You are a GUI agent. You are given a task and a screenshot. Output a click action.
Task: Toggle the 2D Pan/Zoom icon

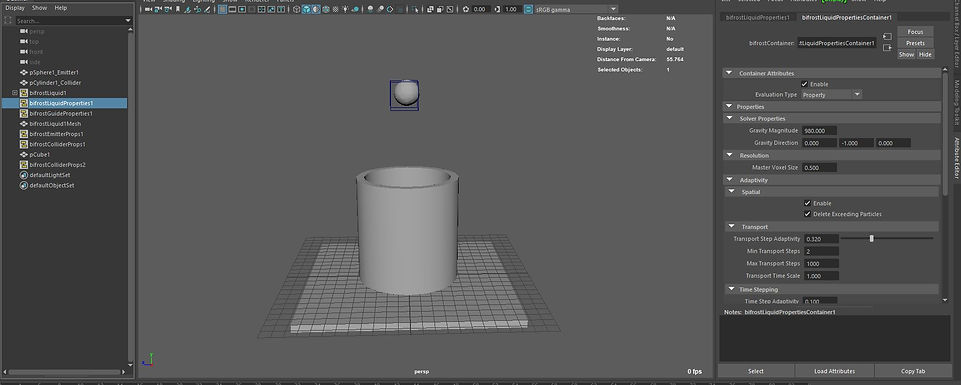(x=197, y=9)
